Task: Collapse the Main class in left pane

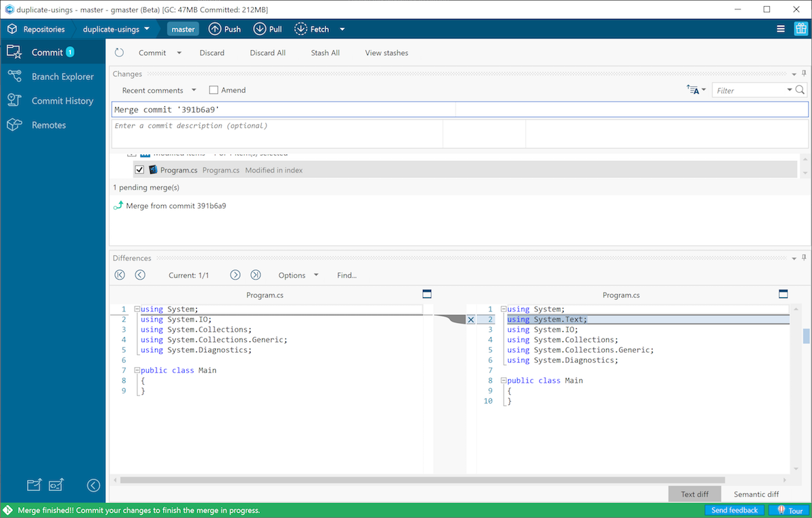Action: point(137,370)
